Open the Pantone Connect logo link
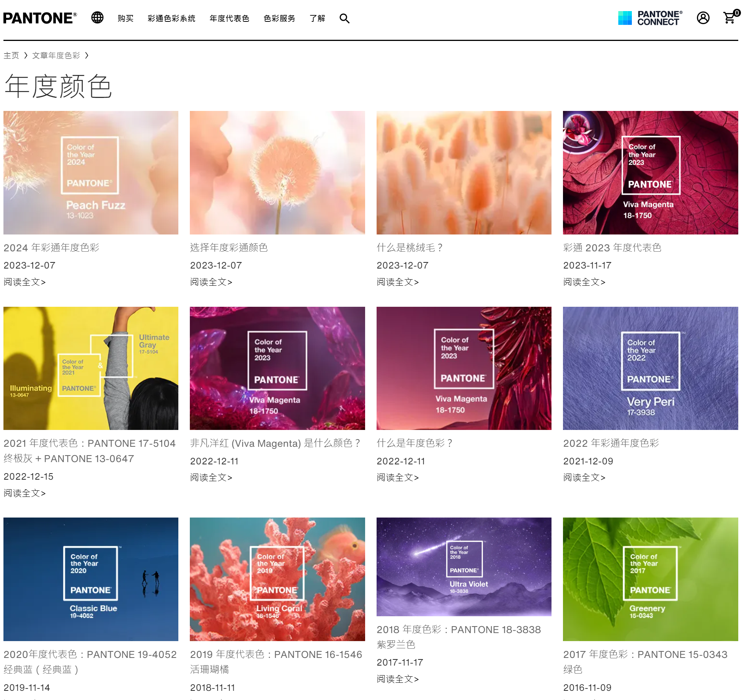 pos(650,18)
